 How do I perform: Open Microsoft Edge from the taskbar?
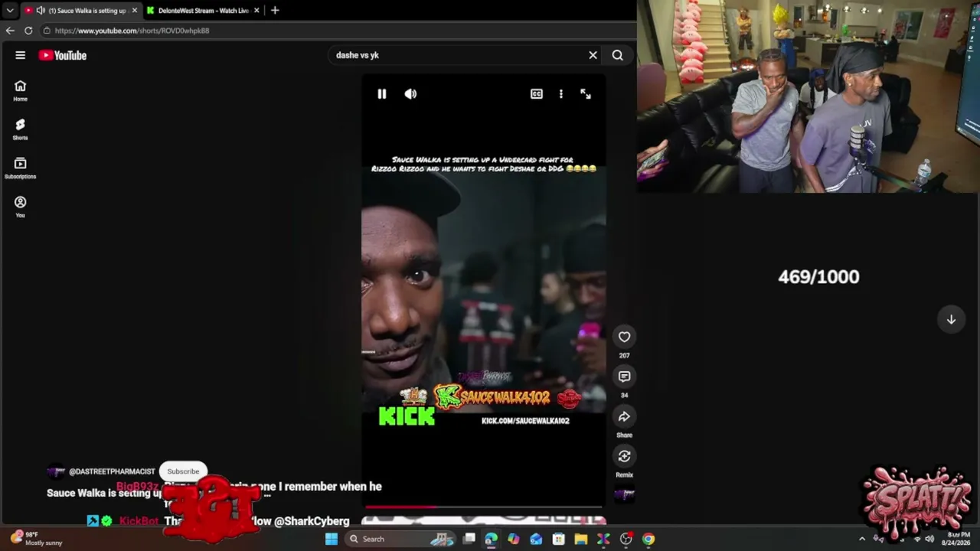[x=492, y=539]
